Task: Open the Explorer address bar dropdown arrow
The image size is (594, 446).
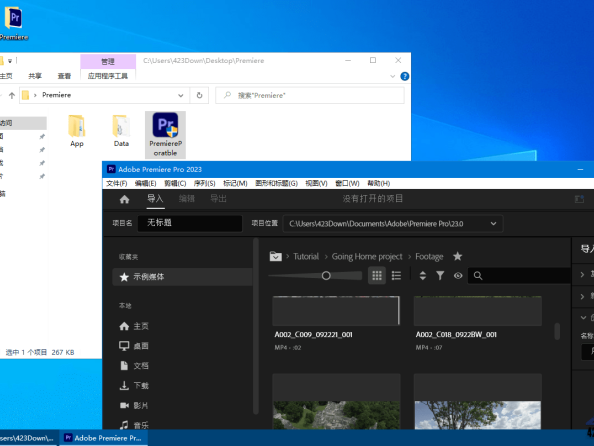Action: coord(181,95)
